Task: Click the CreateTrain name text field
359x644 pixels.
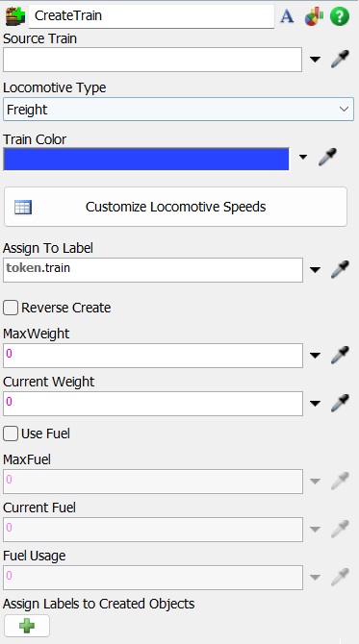Action: 151,16
